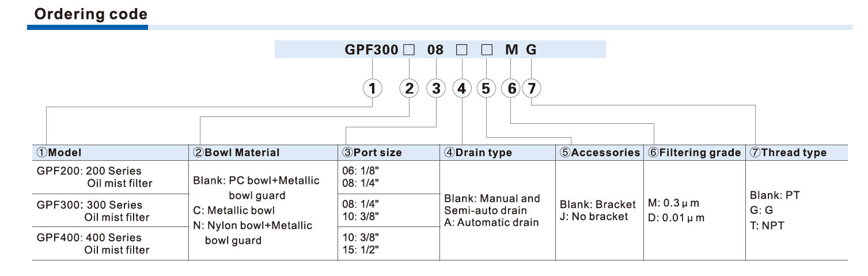This screenshot has height=276, width=868.
Task: Click the empty box right after GPF300
Action: point(409,50)
